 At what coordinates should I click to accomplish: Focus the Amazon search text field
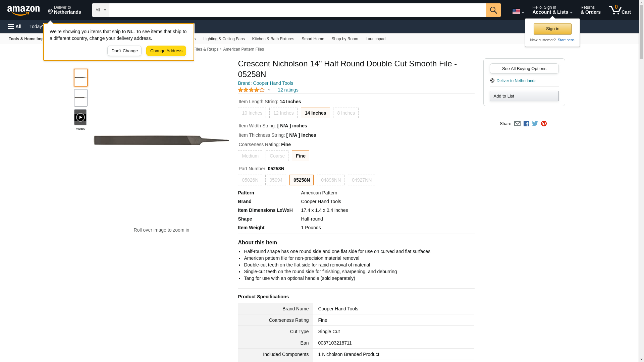click(297, 10)
